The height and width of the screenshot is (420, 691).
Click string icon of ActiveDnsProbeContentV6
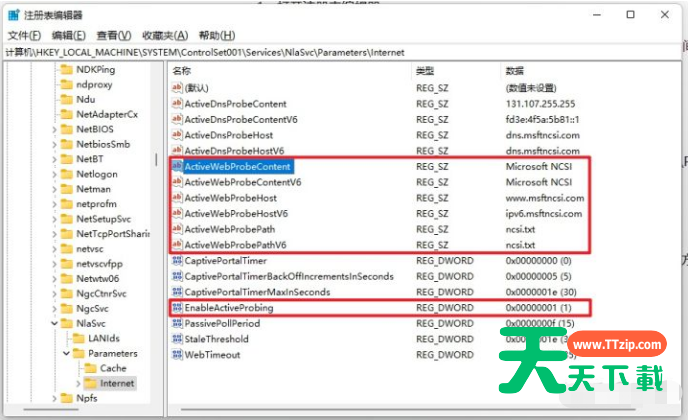[x=177, y=119]
